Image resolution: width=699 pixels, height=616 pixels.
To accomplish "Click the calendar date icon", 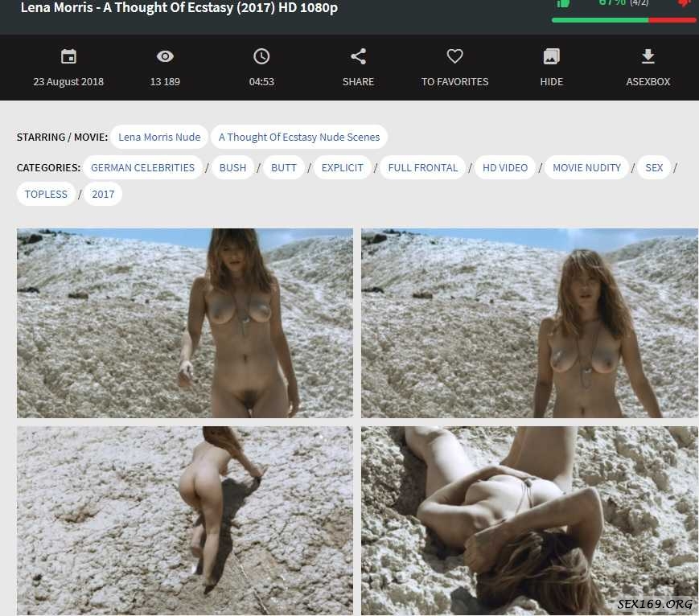I will (68, 56).
